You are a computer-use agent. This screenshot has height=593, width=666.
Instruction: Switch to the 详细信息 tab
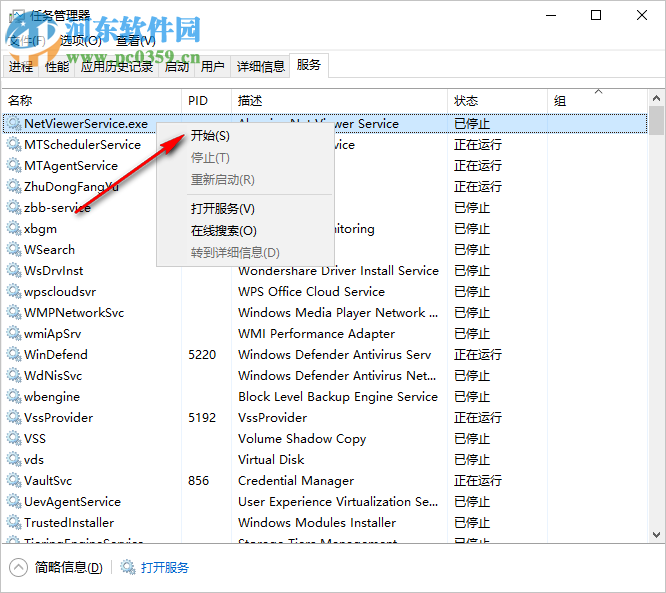(260, 67)
